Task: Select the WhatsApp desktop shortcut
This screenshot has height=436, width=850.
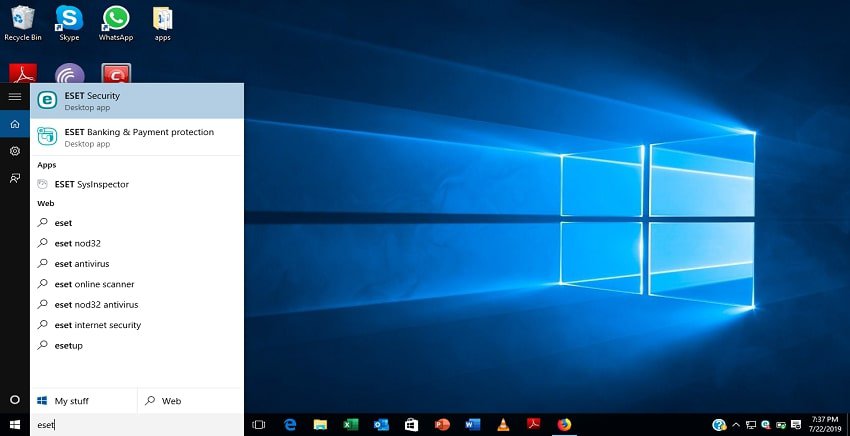Action: [116, 23]
